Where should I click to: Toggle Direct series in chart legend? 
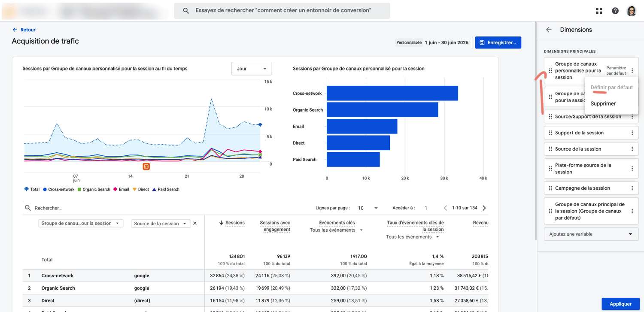click(x=141, y=189)
